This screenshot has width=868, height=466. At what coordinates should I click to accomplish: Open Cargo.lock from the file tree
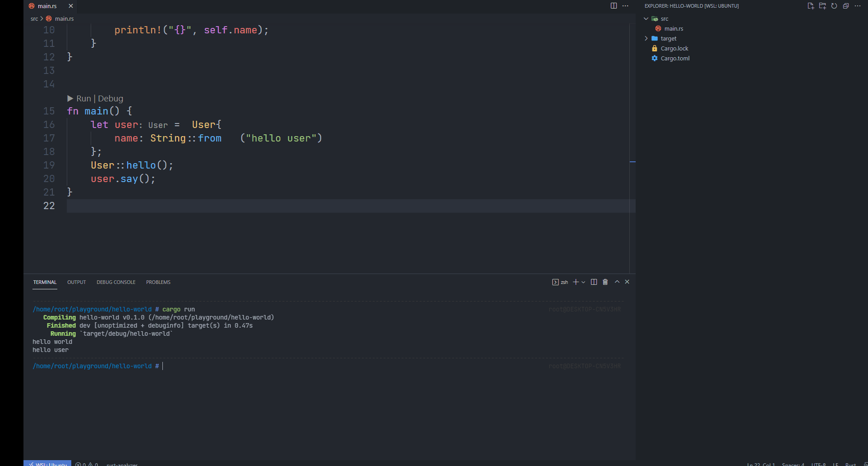674,49
